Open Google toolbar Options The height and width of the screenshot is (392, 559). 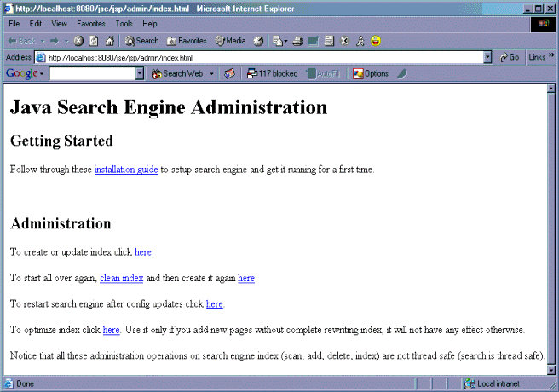[x=371, y=74]
